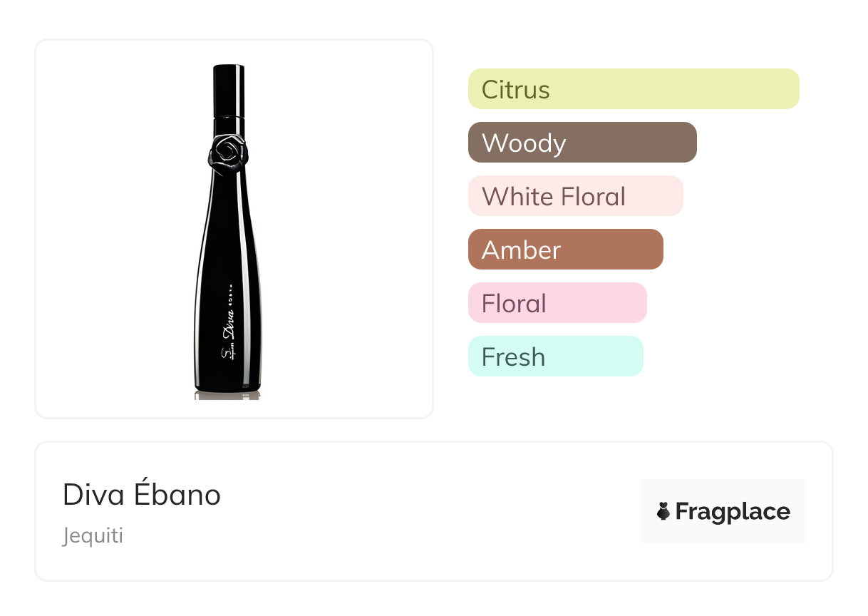The width and height of the screenshot is (868, 616).
Task: Select the Citrus accord bar
Action: 633,89
